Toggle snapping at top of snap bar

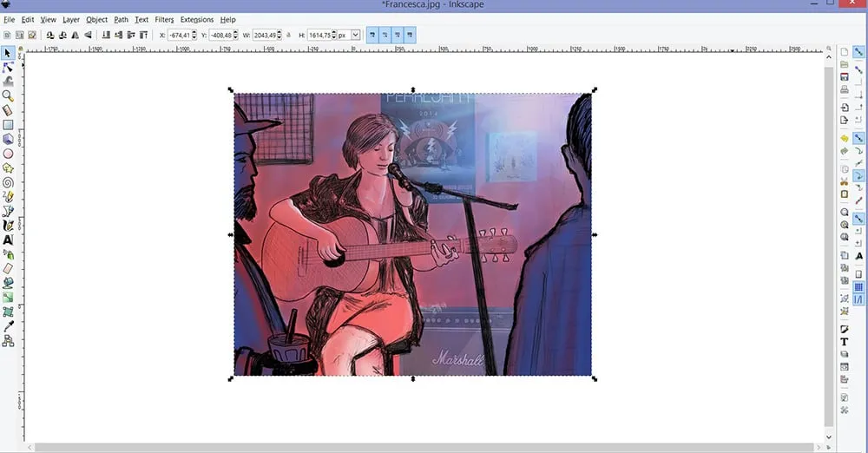[x=858, y=52]
